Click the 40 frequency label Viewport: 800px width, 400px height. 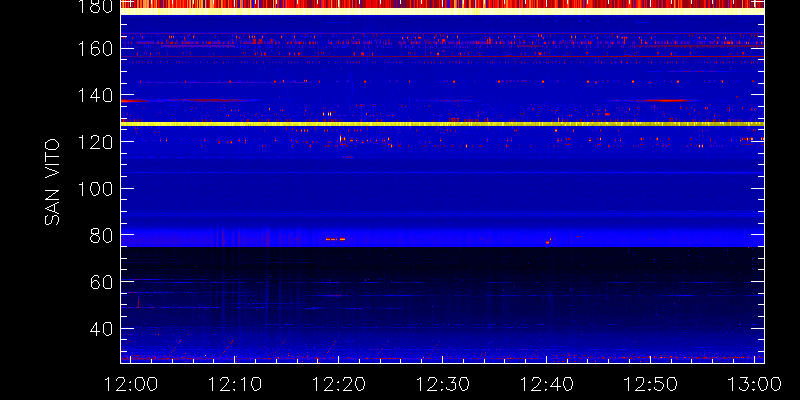102,329
